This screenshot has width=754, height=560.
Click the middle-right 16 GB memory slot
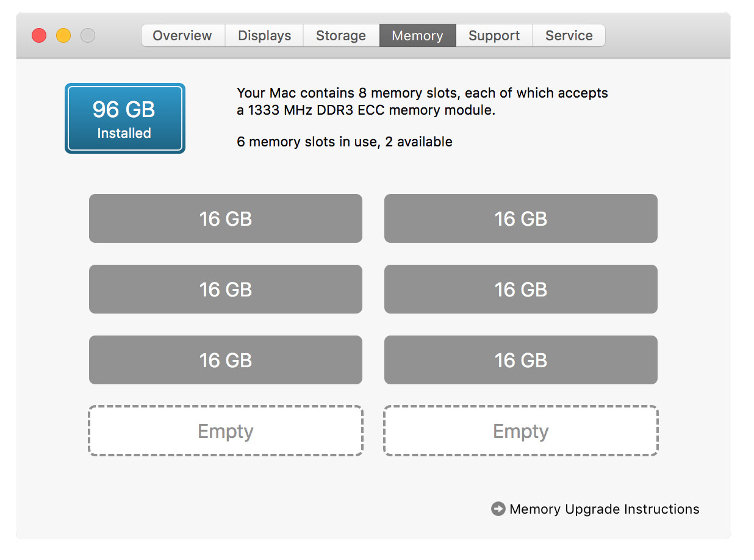click(x=520, y=289)
